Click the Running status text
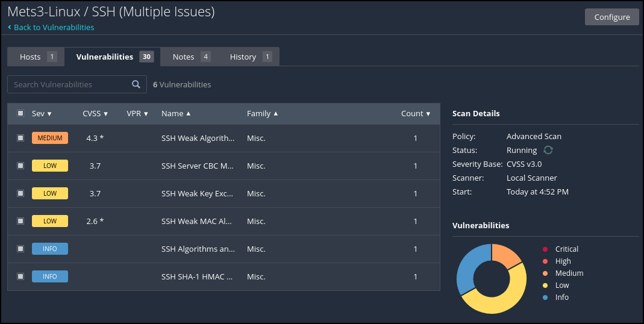The width and height of the screenshot is (644, 324). coord(522,151)
